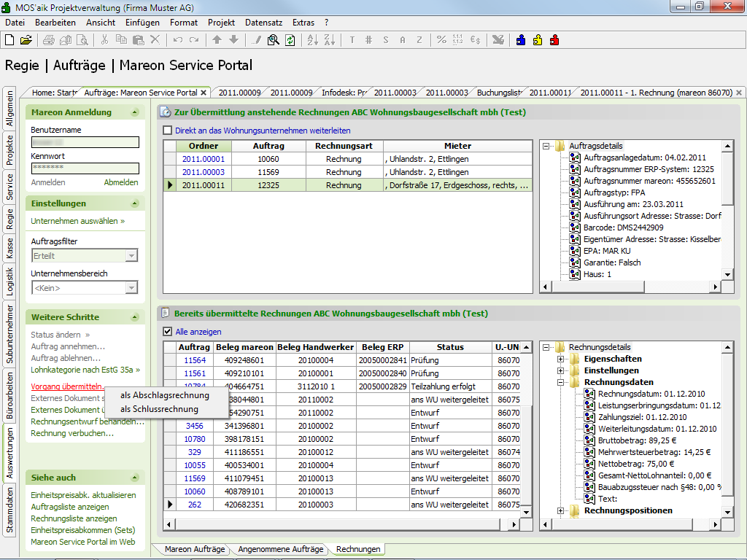Click the Auftrag number 11564 cell
Viewport: 747px width, 560px height.
point(194,360)
